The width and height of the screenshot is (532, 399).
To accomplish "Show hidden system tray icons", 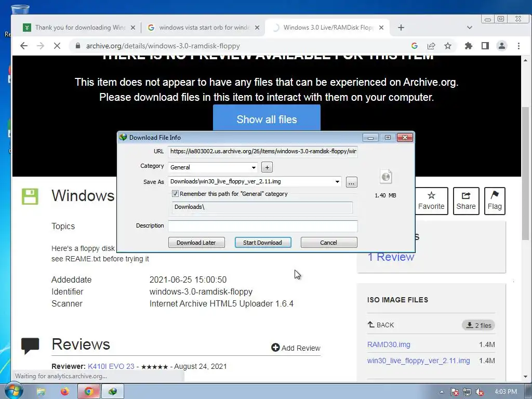I will point(442,392).
